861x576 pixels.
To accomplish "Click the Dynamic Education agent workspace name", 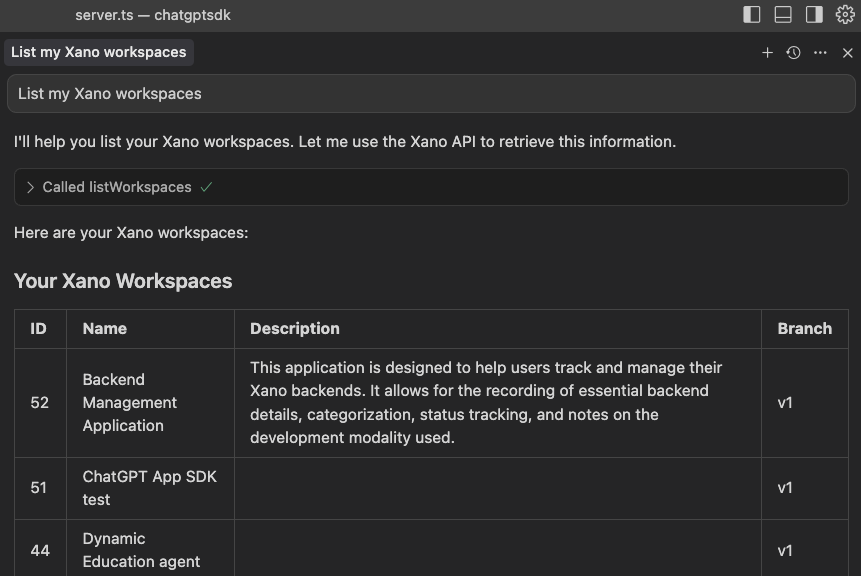I will pos(140,550).
